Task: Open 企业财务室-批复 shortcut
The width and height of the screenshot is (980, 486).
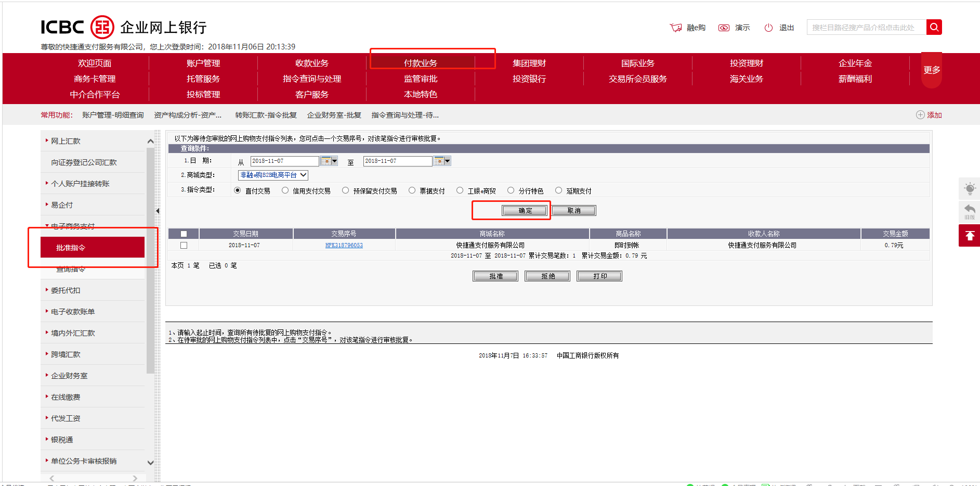Action: [x=334, y=115]
